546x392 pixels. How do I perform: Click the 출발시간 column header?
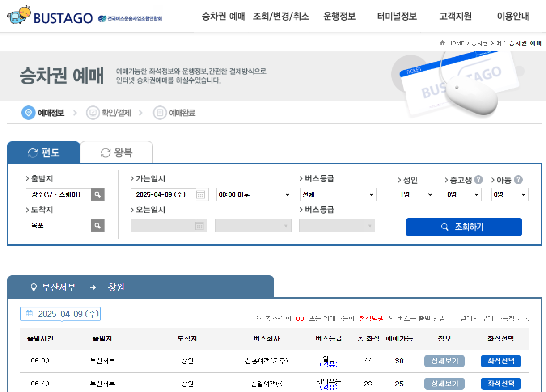click(x=41, y=339)
